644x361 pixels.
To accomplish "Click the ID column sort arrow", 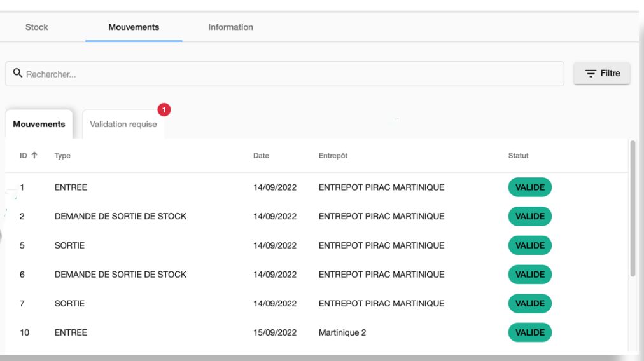I will coord(34,156).
